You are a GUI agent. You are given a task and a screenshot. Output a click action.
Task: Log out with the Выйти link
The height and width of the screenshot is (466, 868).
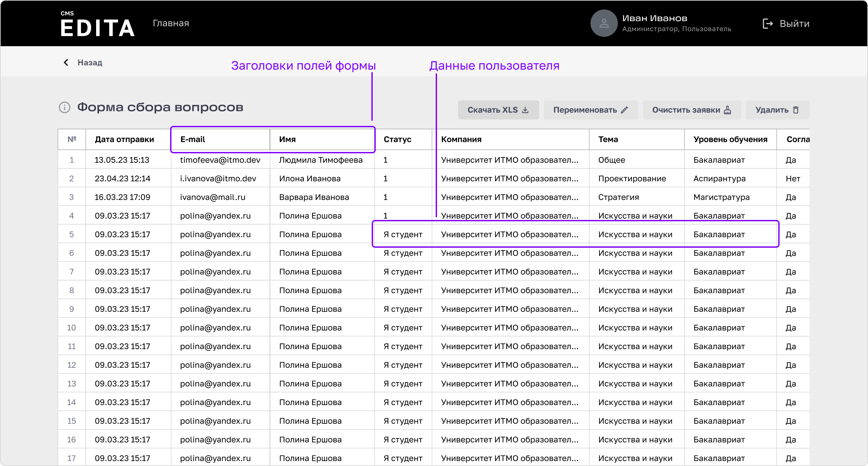[x=794, y=23]
